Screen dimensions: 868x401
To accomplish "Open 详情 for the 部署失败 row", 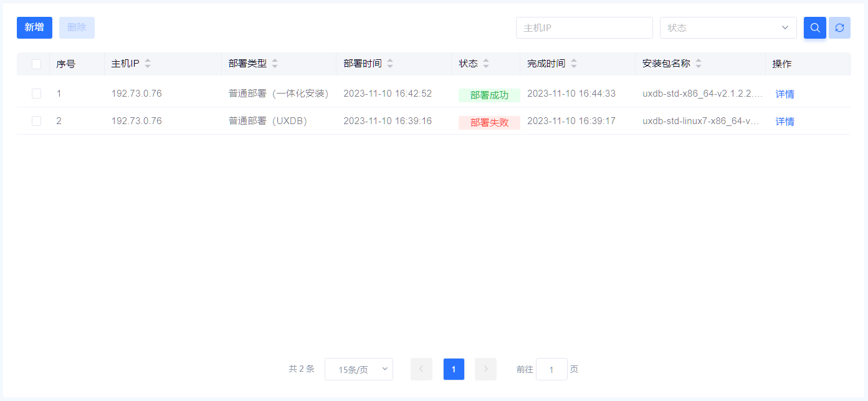I will 785,122.
